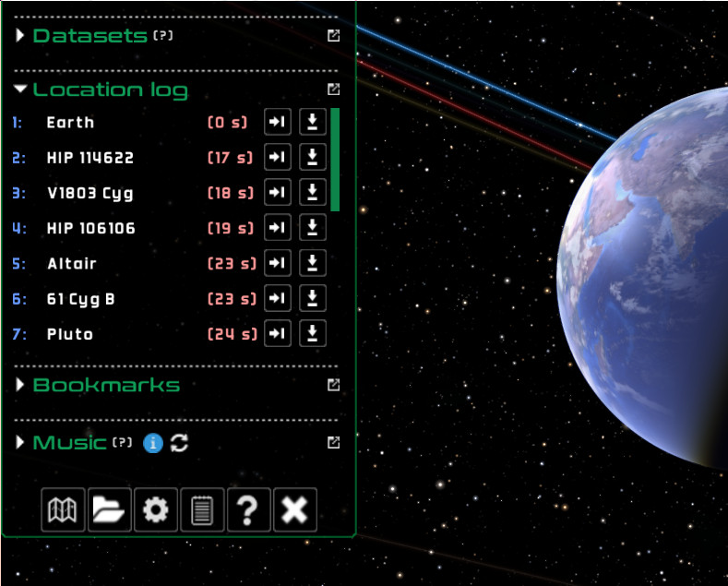The image size is (728, 586).
Task: Land on Earth download-arrow icon
Action: click(313, 122)
